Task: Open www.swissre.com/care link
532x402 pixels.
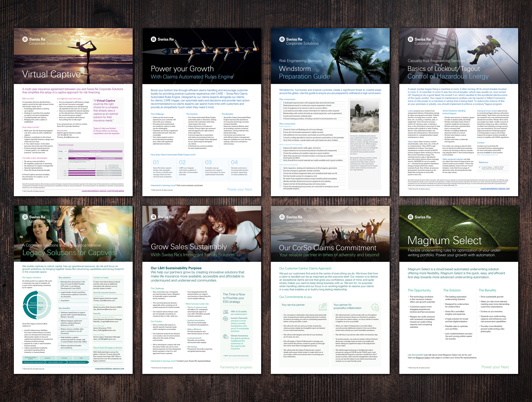Action: [192, 185]
